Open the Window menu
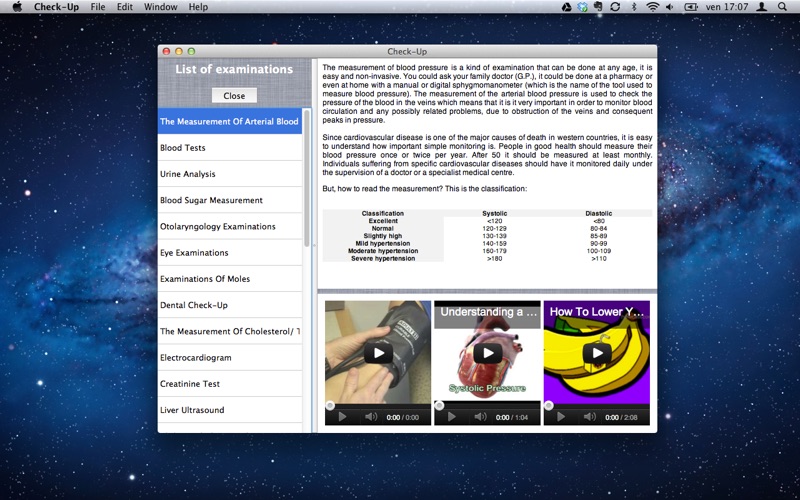 pos(160,7)
